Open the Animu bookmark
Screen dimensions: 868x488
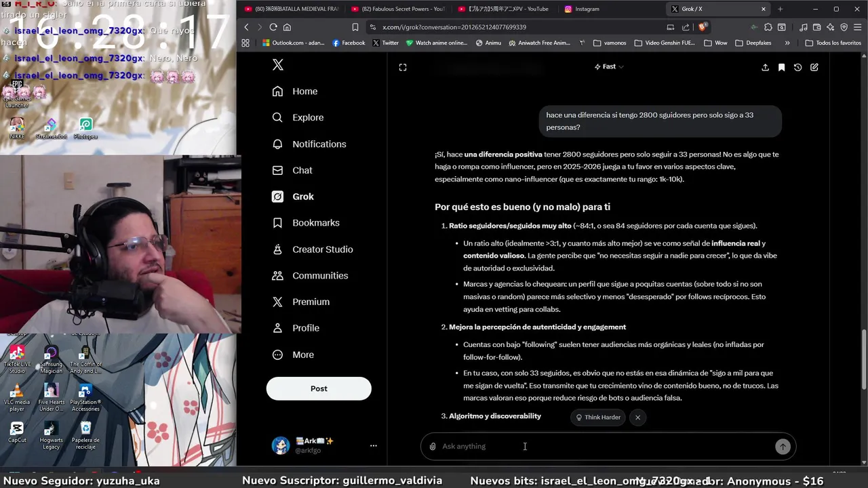(x=488, y=43)
